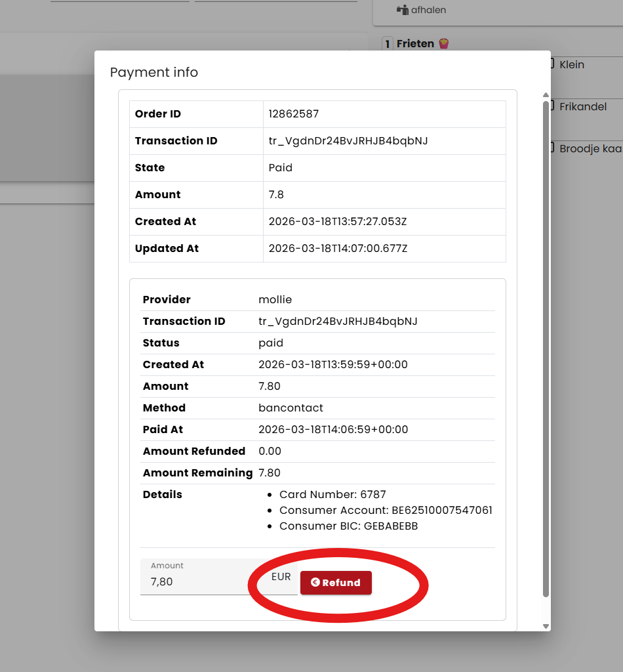
Task: Tick the Frikandel checkbox
Action: [552, 106]
